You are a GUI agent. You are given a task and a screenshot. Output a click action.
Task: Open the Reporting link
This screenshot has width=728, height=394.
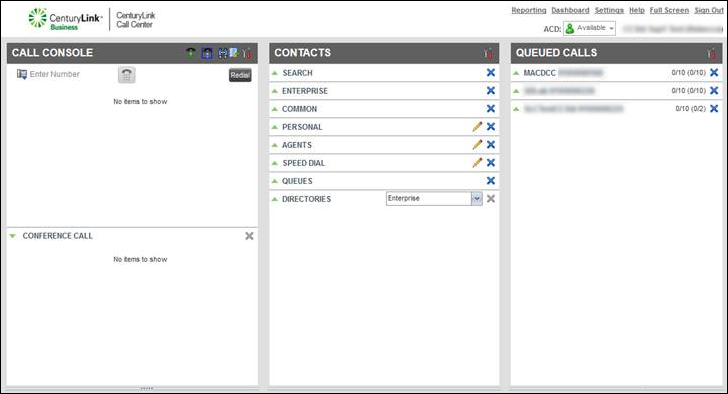click(529, 10)
